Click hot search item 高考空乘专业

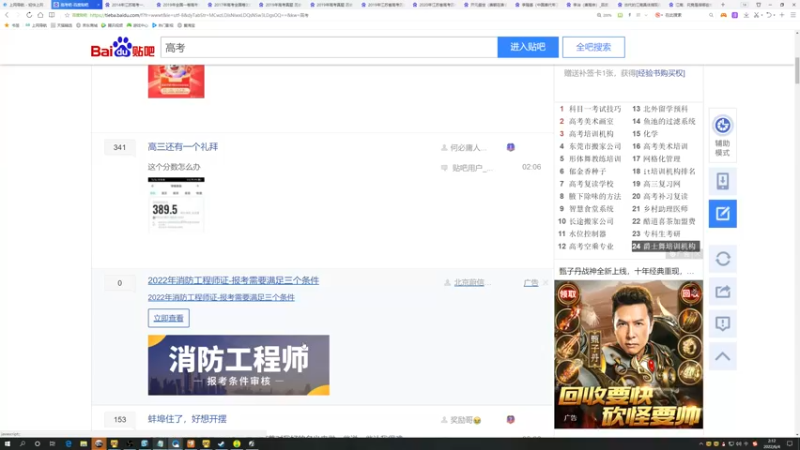pos(591,246)
